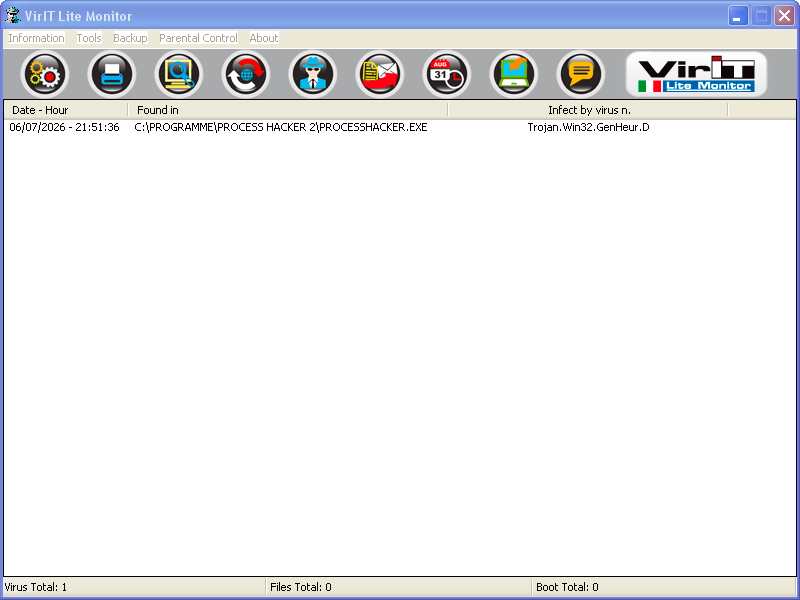Open the Backup menu
This screenshot has height=600, width=800.
(130, 38)
